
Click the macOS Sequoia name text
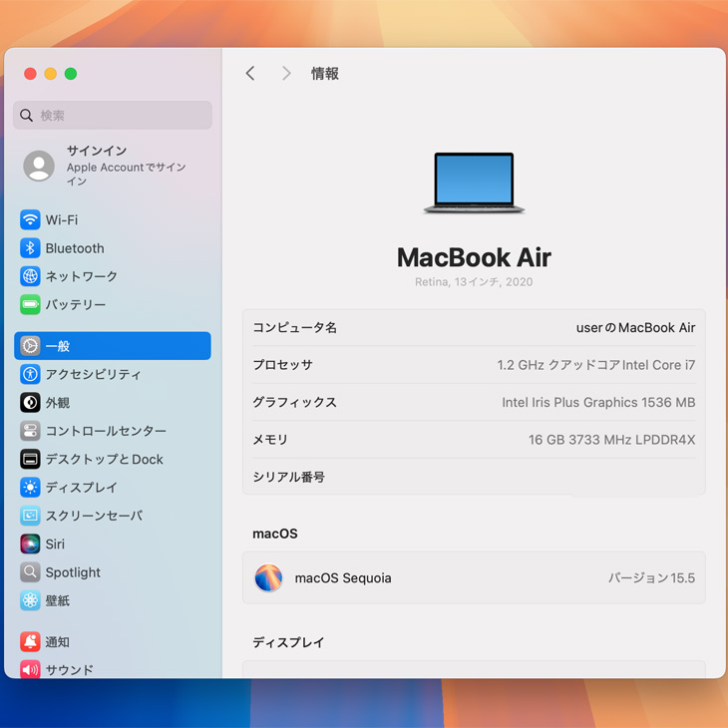click(x=343, y=578)
